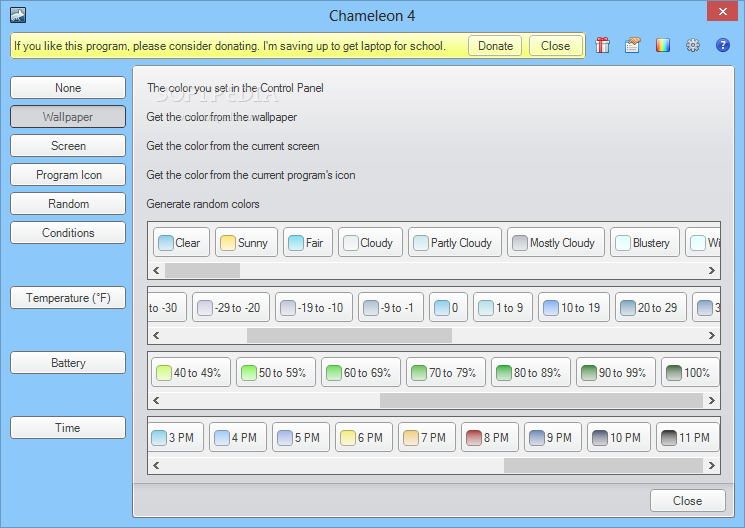Click the Time button

tap(68, 428)
